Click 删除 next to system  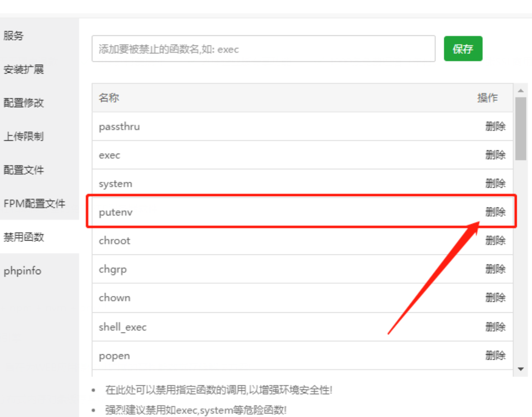click(x=495, y=184)
